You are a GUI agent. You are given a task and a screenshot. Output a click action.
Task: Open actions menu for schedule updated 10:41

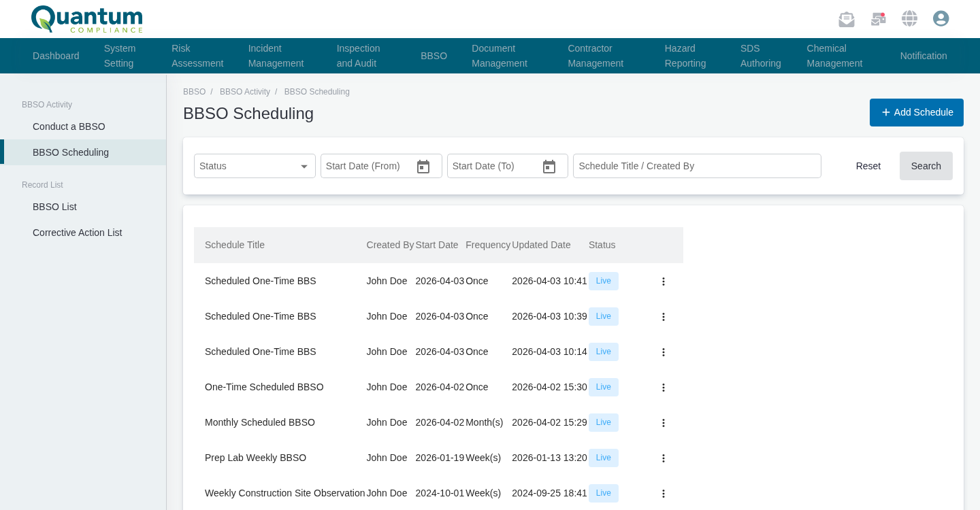click(x=664, y=282)
